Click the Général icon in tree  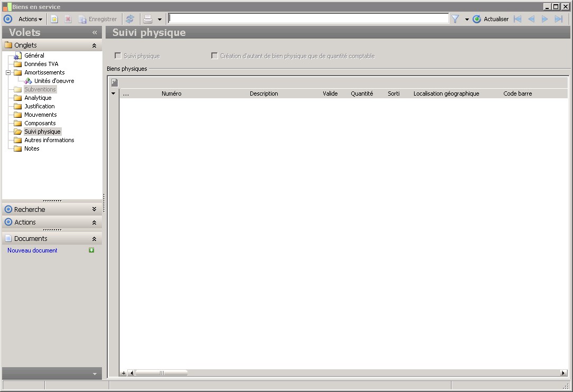(17, 55)
